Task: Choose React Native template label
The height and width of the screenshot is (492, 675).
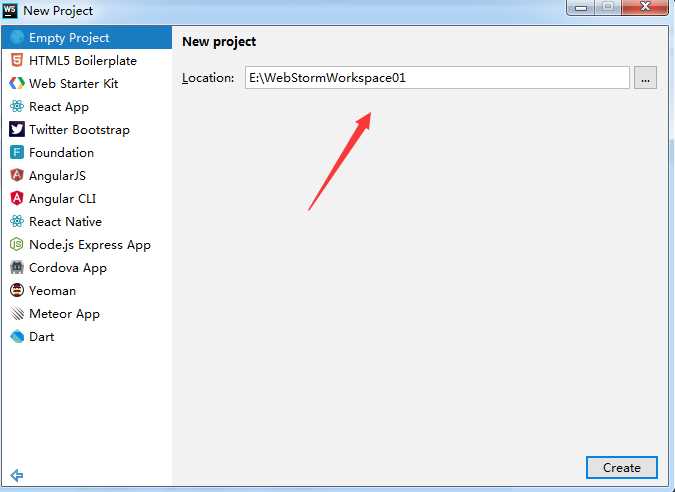Action: pyautogui.click(x=65, y=222)
